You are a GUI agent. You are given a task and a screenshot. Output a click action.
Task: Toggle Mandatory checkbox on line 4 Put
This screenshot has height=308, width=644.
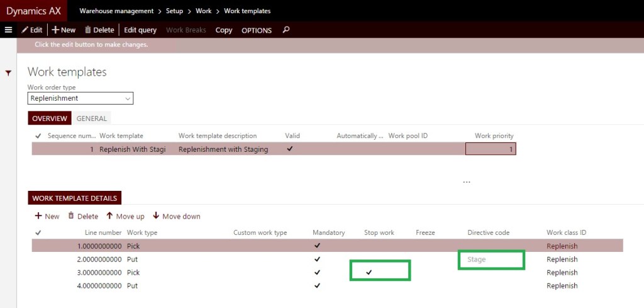click(317, 285)
